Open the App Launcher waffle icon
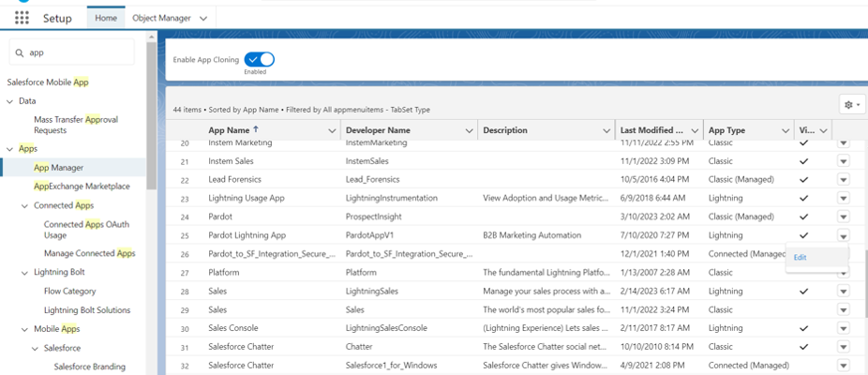Viewport: 868px width, 375px height. [22, 18]
